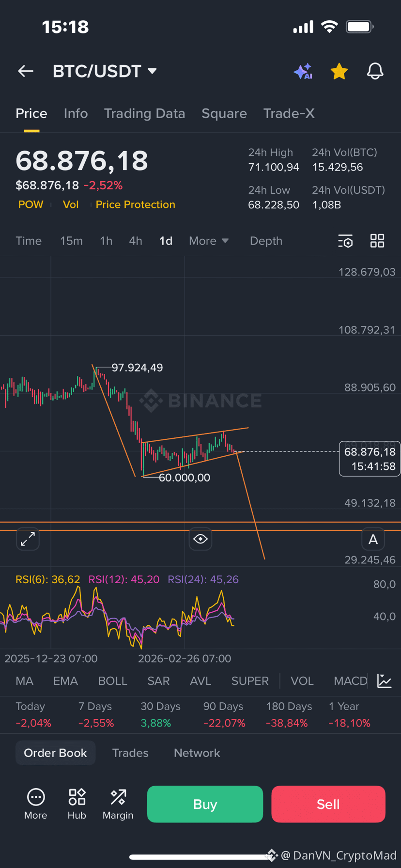Toggle the MA indicator
401x868 pixels.
(x=25, y=681)
